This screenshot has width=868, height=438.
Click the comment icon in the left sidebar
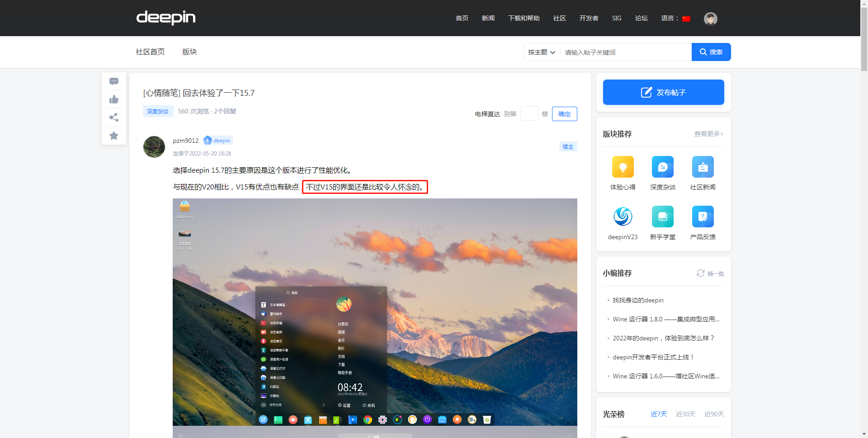[114, 81]
